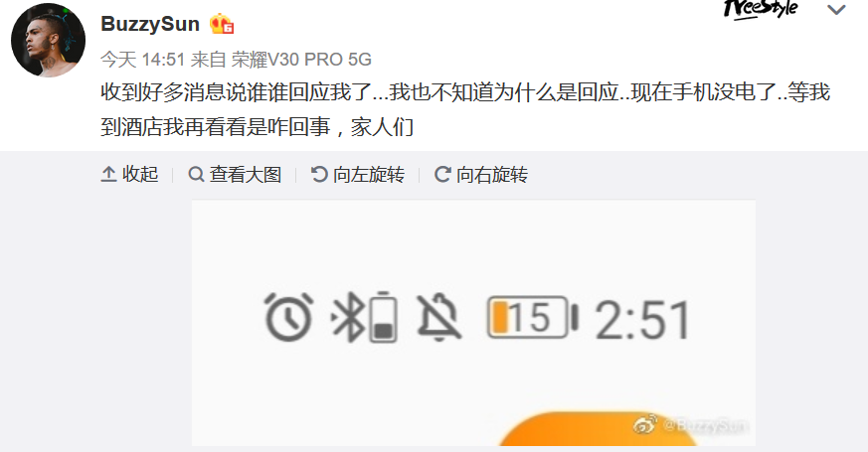Screen dimensions: 868x452
Task: Click the BuzzySun username link
Action: (x=150, y=24)
